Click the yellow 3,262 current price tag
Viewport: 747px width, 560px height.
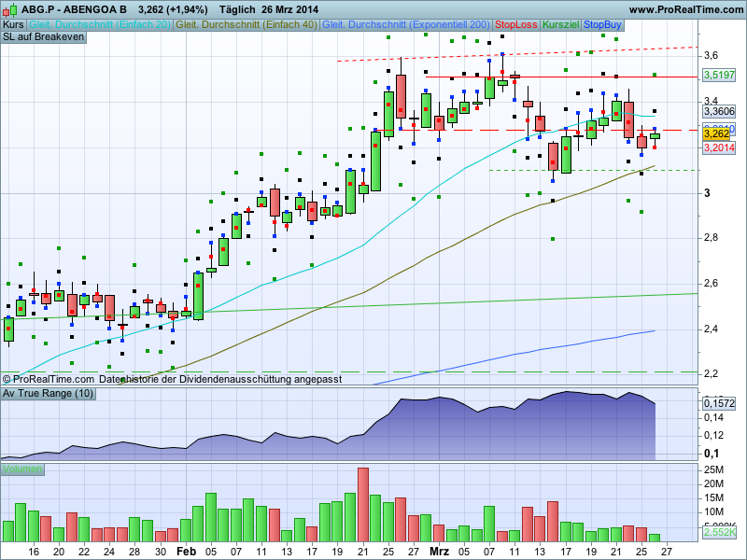(x=716, y=133)
